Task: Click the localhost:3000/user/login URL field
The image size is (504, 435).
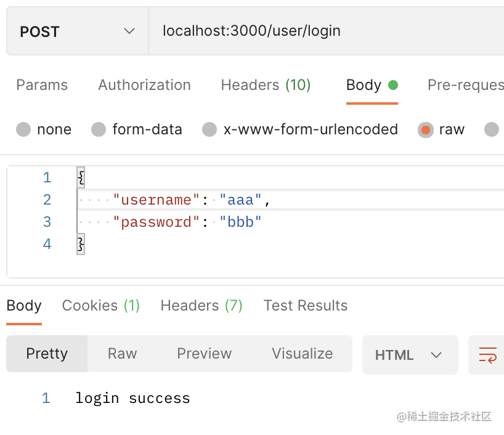Action: (308, 31)
